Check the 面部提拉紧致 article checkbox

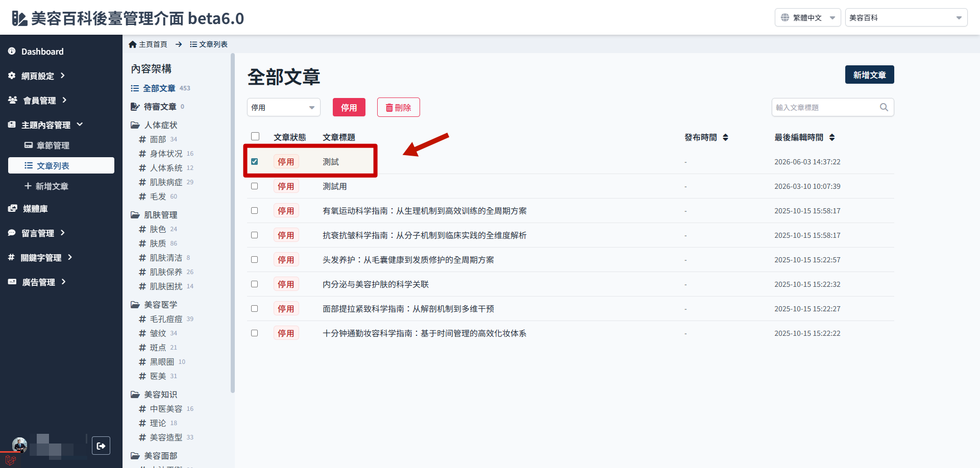(x=254, y=308)
